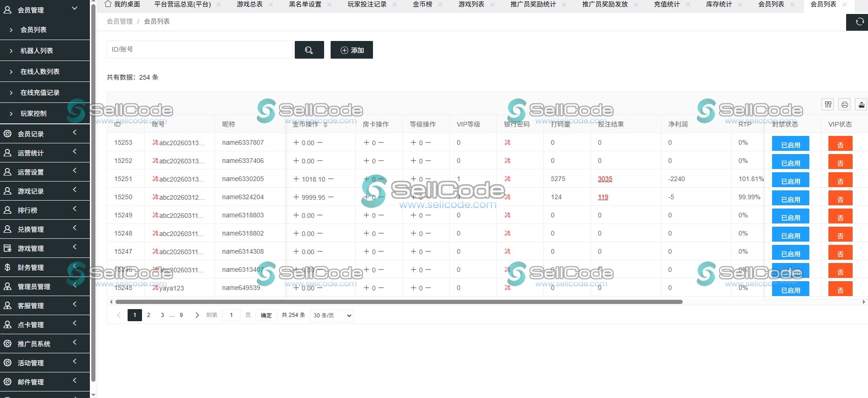Click the 活动管理 gear icon
Screen dimensions: 868x398
point(7,363)
